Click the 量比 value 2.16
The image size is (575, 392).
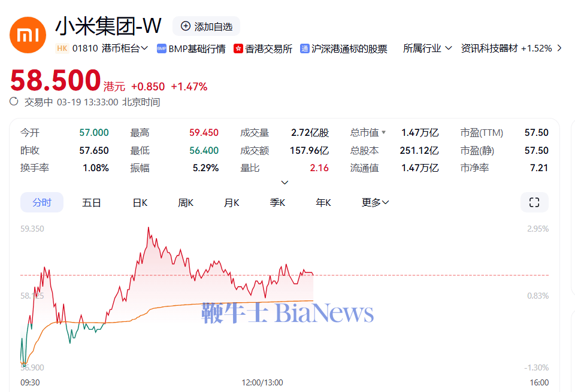tap(319, 168)
